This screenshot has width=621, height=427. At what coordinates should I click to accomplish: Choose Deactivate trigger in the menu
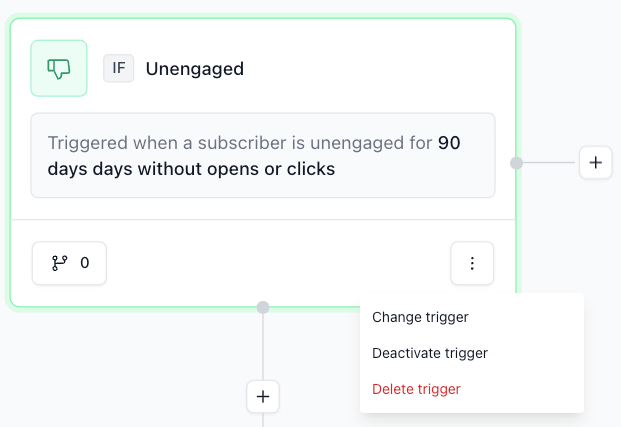[429, 353]
